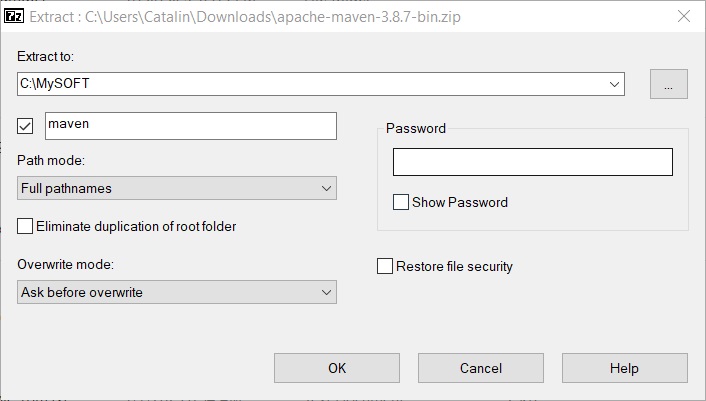
Task: Enable Eliminate duplication of root folder
Action: coord(25,226)
